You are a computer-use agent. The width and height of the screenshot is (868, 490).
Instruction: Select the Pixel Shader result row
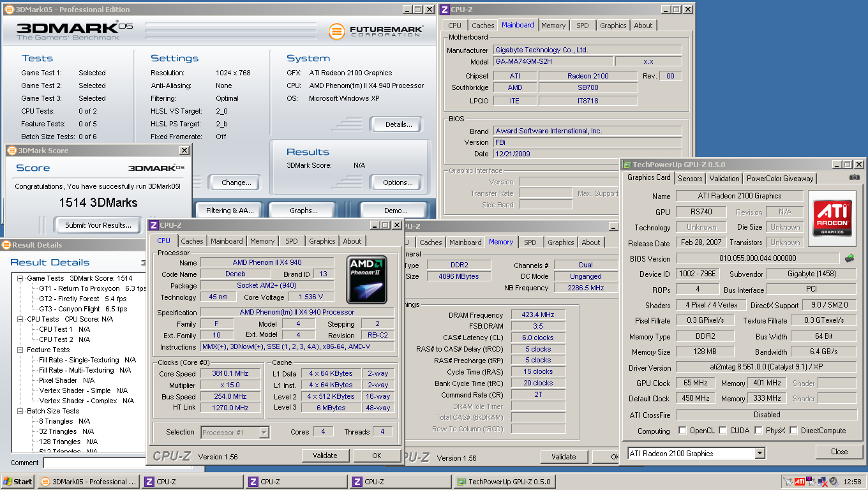point(67,380)
